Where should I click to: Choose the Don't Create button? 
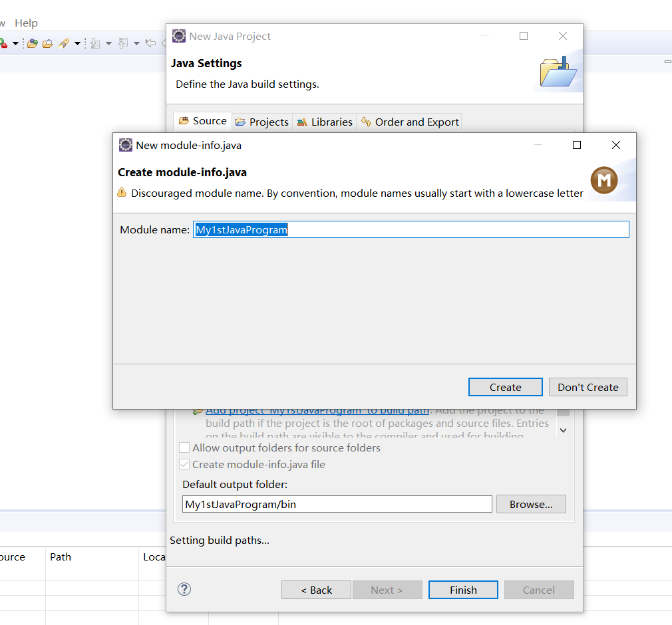pos(588,387)
